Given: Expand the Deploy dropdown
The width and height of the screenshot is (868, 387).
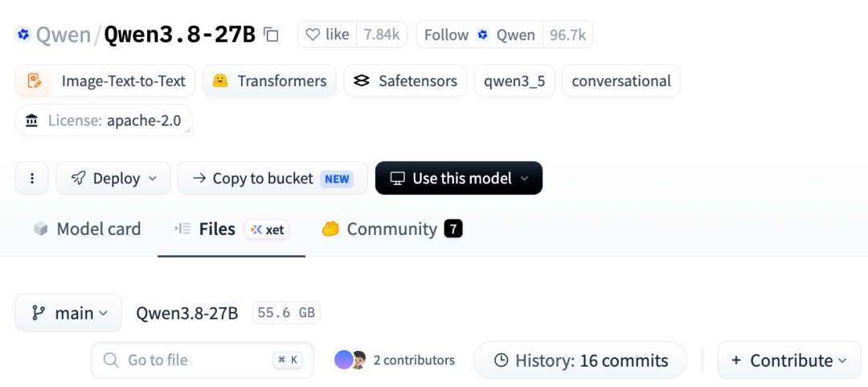Looking at the screenshot, I should (113, 178).
